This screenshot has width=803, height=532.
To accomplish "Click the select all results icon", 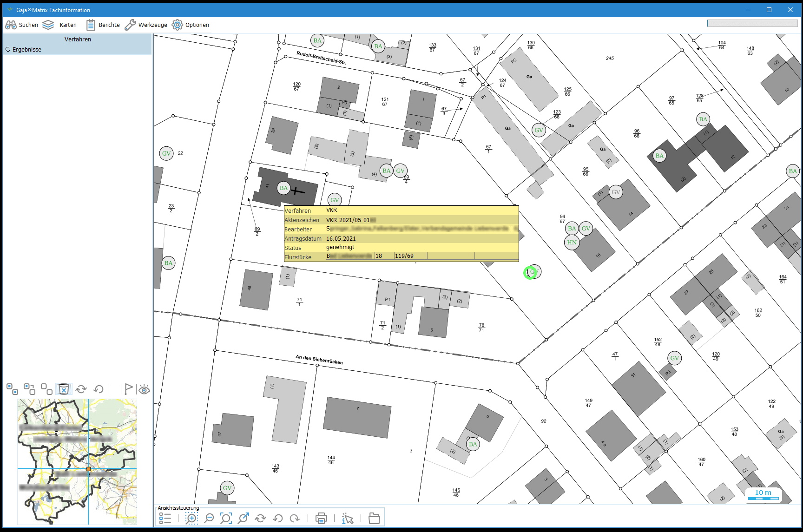I will 12,389.
